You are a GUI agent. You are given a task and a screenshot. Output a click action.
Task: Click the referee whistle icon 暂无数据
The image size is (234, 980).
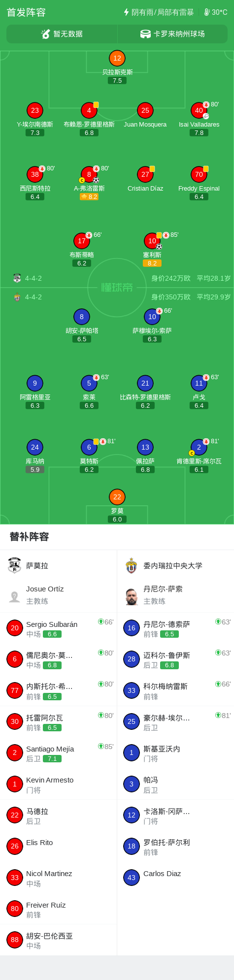pyautogui.click(x=46, y=34)
